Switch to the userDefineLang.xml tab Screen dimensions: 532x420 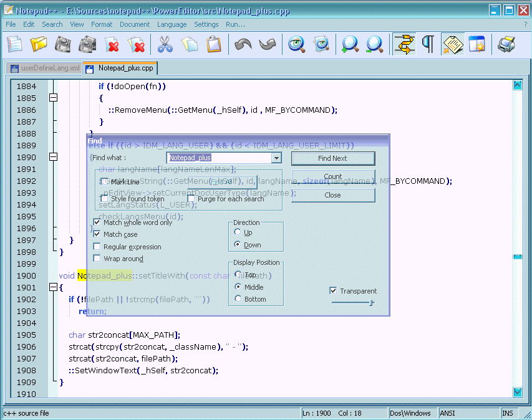pyautogui.click(x=45, y=68)
